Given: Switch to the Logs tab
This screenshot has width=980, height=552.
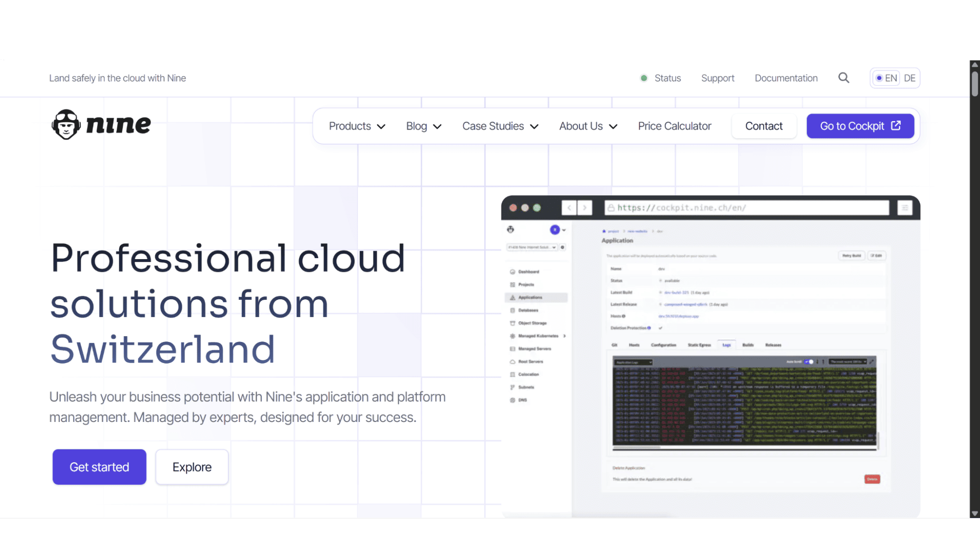Looking at the screenshot, I should pos(727,345).
